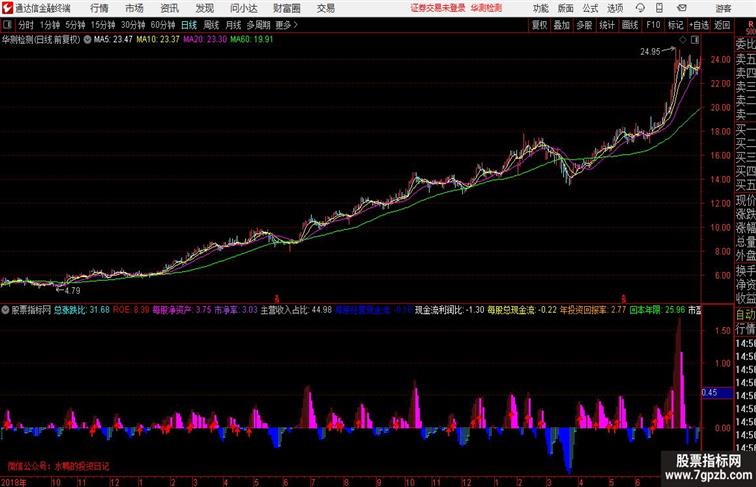
Task: Click the 画线 drawing toolbar button
Action: click(630, 25)
